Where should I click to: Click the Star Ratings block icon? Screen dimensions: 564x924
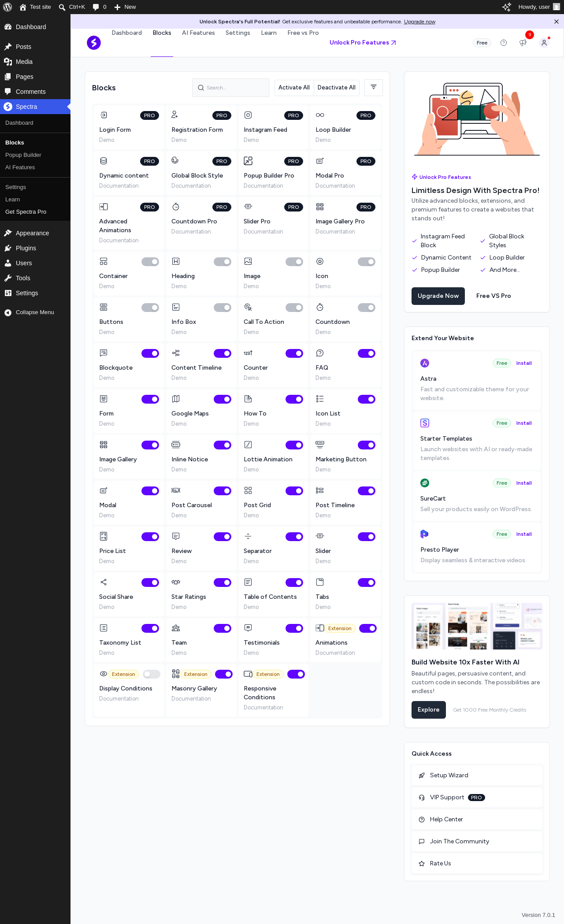(176, 582)
